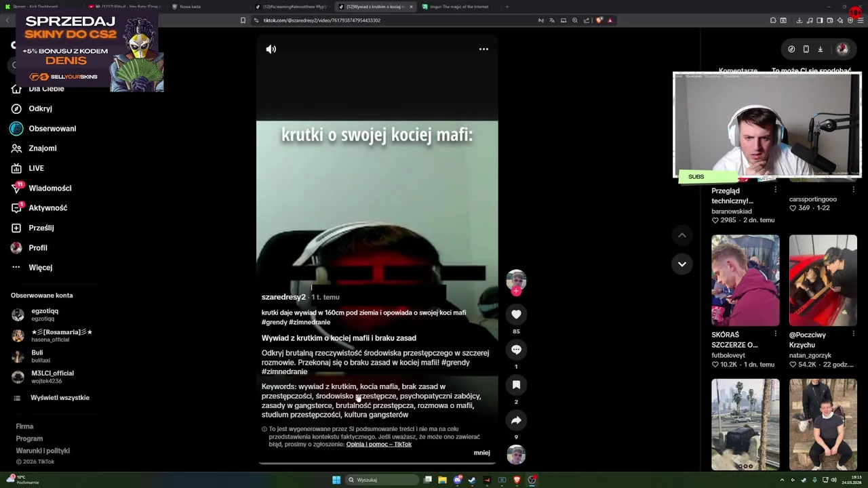Switch to the Nowa karta browser tab

pos(190,7)
